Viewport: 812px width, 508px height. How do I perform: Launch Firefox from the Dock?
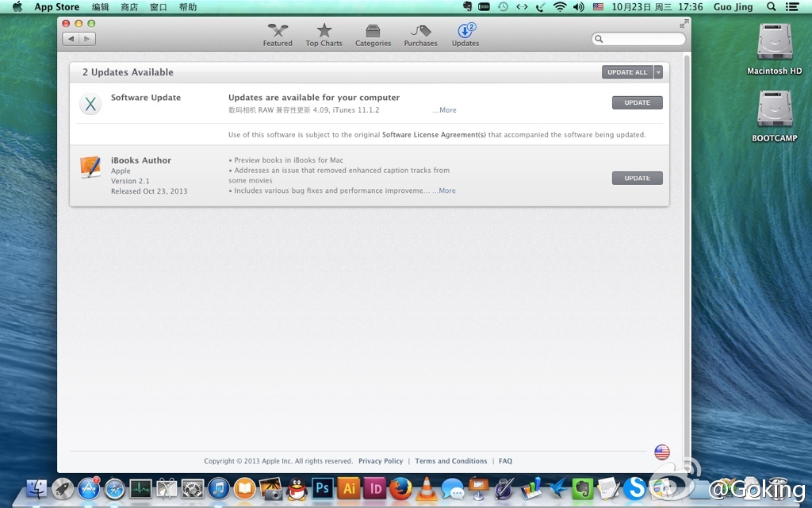[x=400, y=489]
